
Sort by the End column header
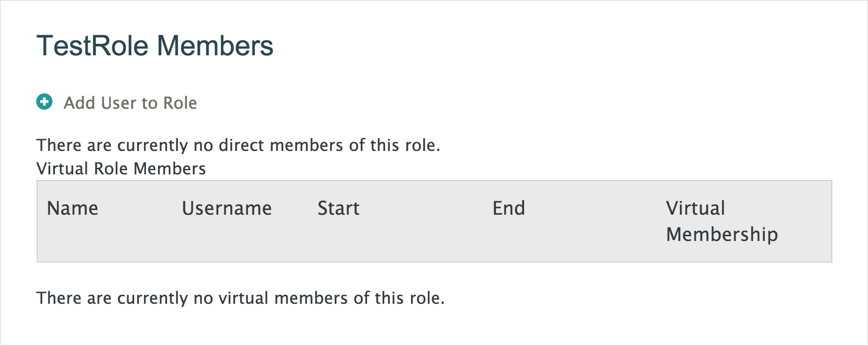[x=509, y=208]
